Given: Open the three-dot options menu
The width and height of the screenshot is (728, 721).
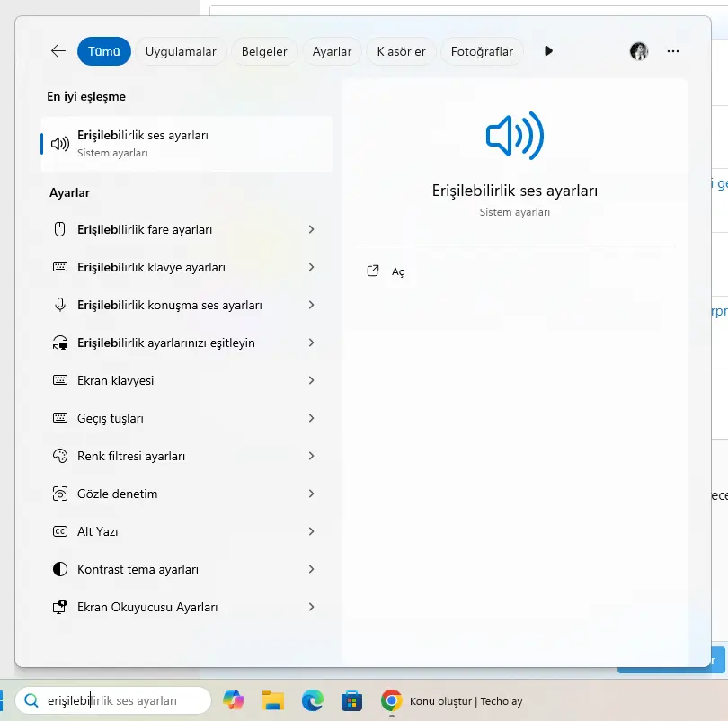Looking at the screenshot, I should pos(673,51).
